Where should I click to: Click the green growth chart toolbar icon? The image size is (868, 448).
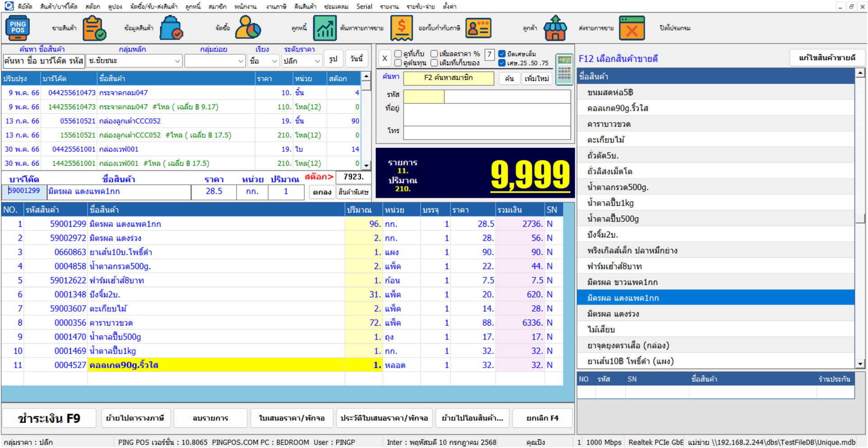pos(325,28)
